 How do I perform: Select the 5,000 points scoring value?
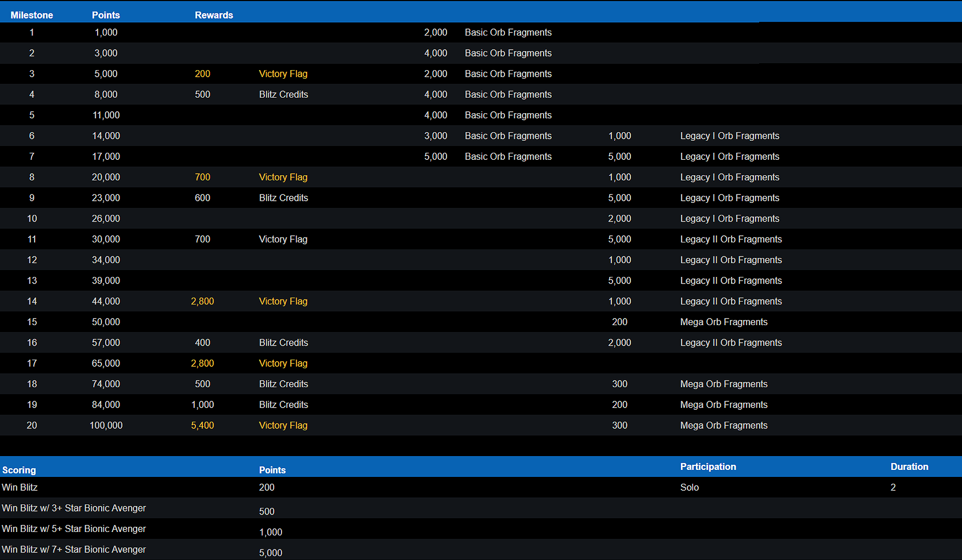tap(271, 553)
